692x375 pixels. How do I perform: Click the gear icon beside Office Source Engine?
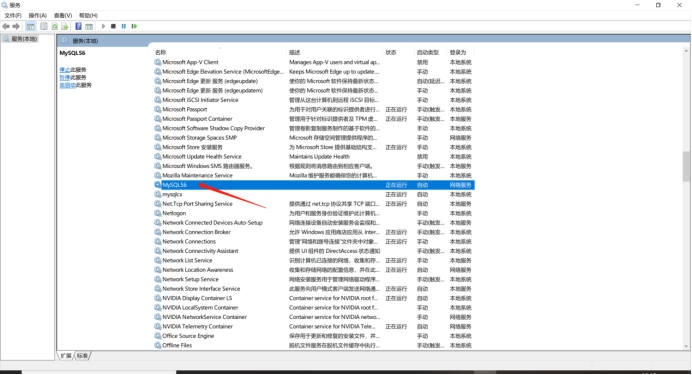(158, 336)
